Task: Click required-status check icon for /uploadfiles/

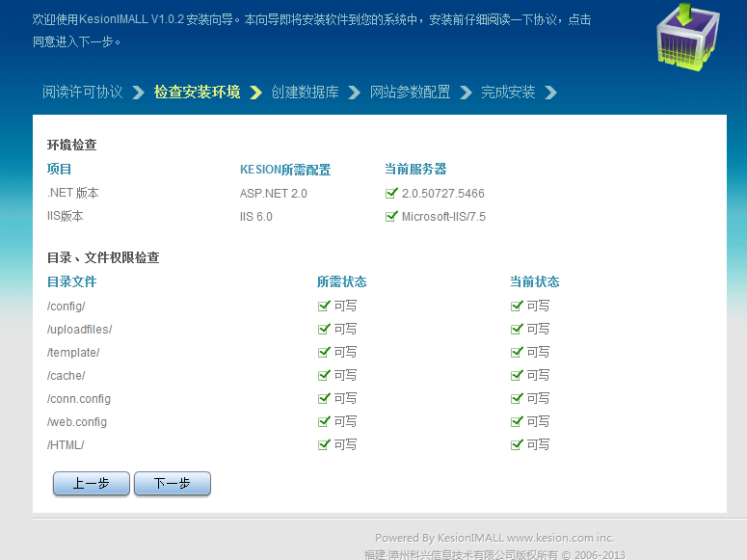Action: 324,329
